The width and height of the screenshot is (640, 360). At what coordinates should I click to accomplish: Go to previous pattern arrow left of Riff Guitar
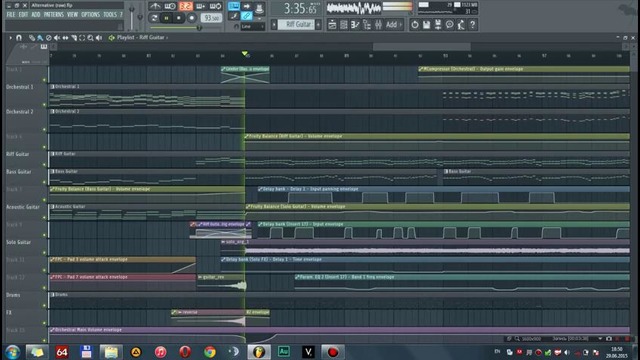(274, 24)
